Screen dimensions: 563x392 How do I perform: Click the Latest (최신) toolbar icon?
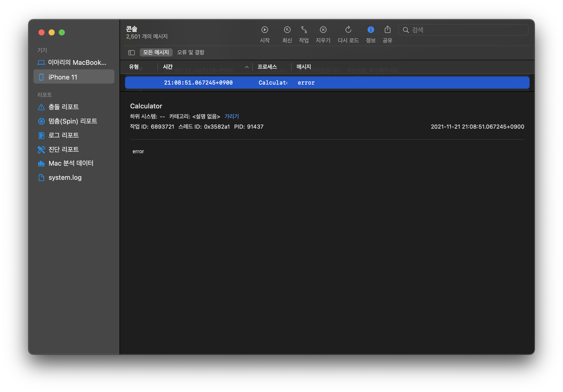(287, 30)
